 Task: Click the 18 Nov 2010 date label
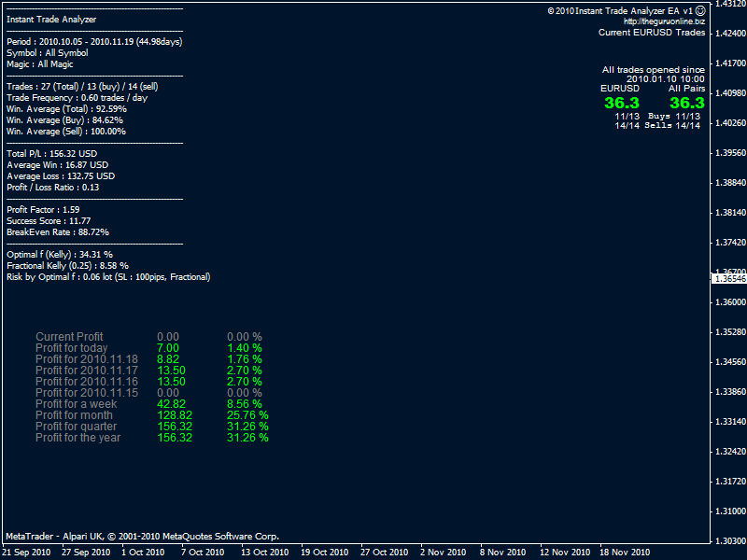tap(625, 552)
